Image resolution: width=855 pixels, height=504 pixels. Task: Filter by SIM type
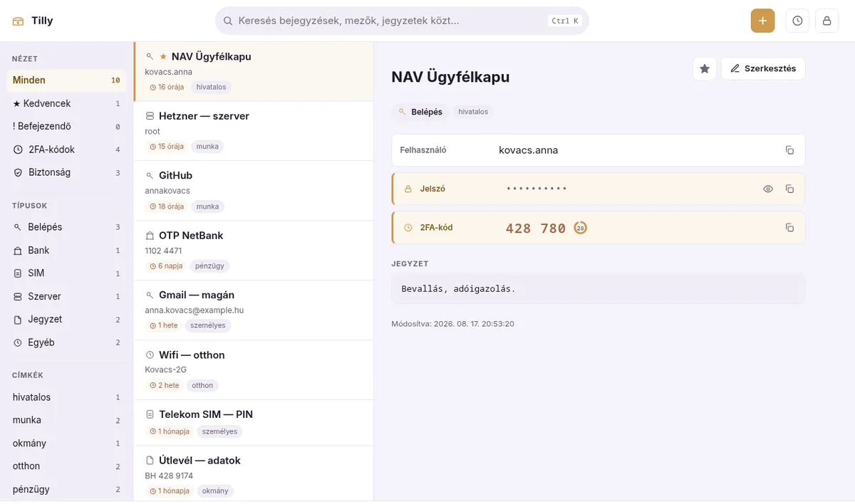point(66,273)
